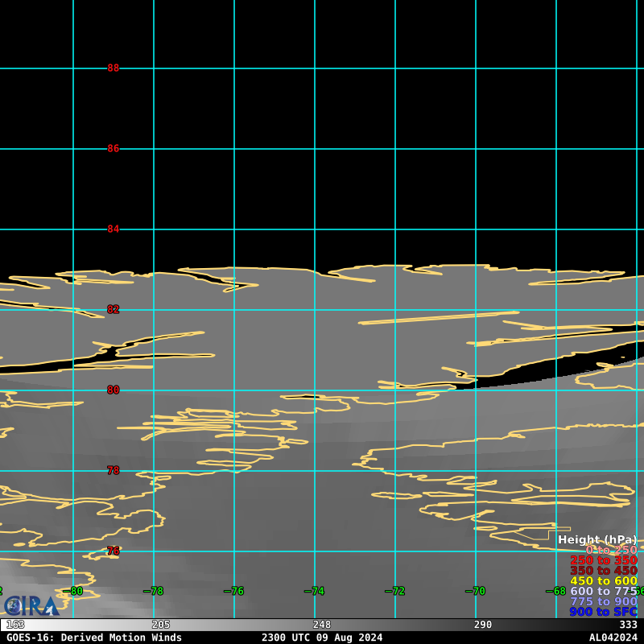The height and width of the screenshot is (644, 644).
Task: Click the 82 latitude label
Action: click(x=114, y=310)
